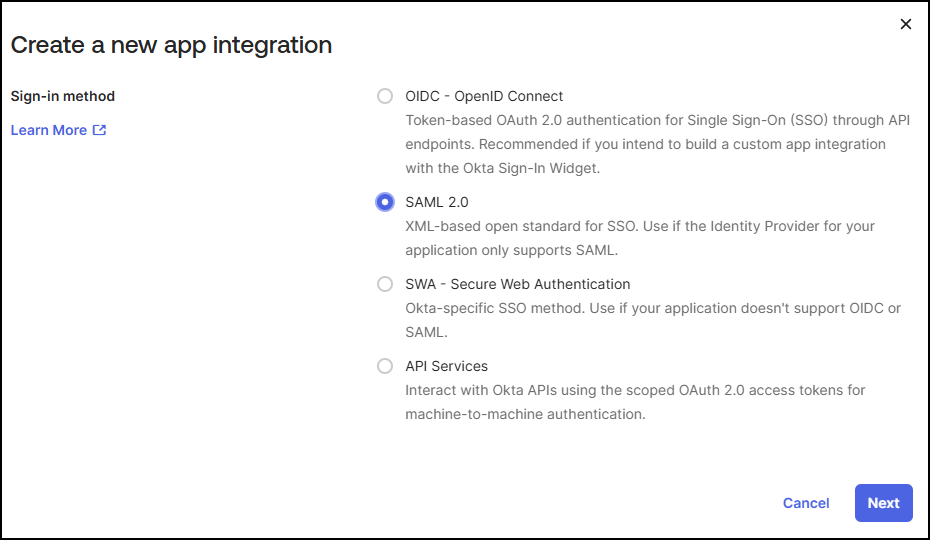Cancel the new app integration

pyautogui.click(x=806, y=503)
